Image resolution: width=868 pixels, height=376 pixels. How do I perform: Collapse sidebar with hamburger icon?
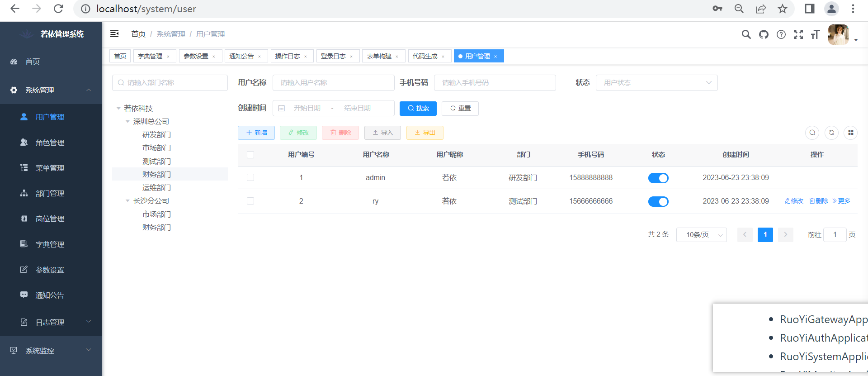tap(114, 33)
